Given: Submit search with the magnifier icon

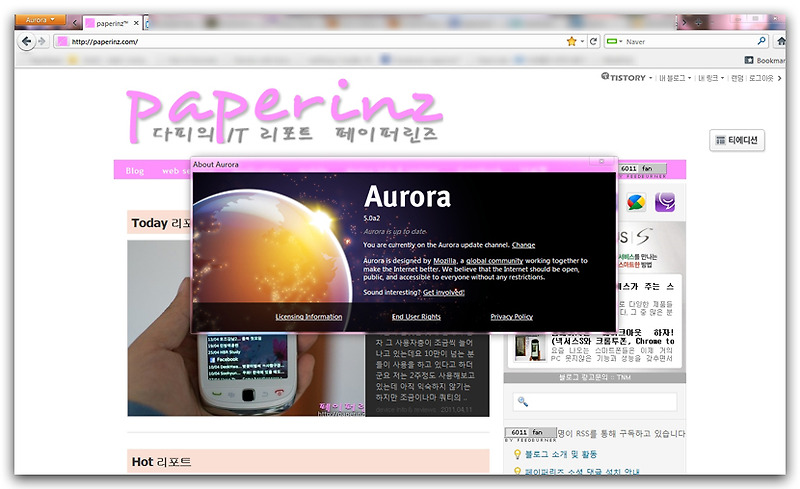Looking at the screenshot, I should coord(762,41).
